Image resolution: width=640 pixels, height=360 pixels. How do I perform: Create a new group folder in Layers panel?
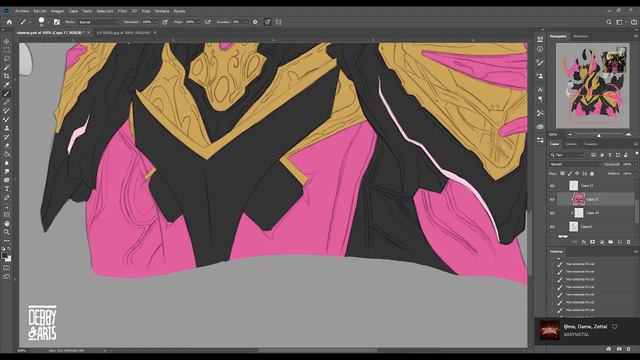(x=611, y=242)
